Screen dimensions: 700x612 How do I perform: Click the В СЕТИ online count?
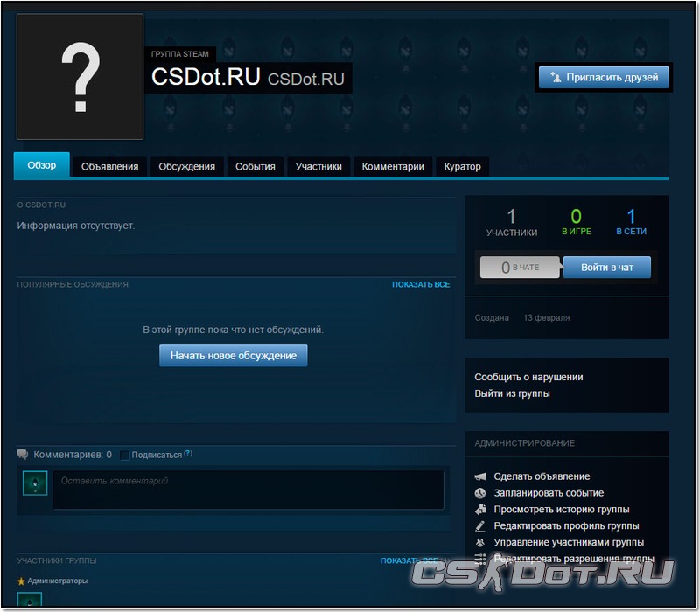coord(631,223)
